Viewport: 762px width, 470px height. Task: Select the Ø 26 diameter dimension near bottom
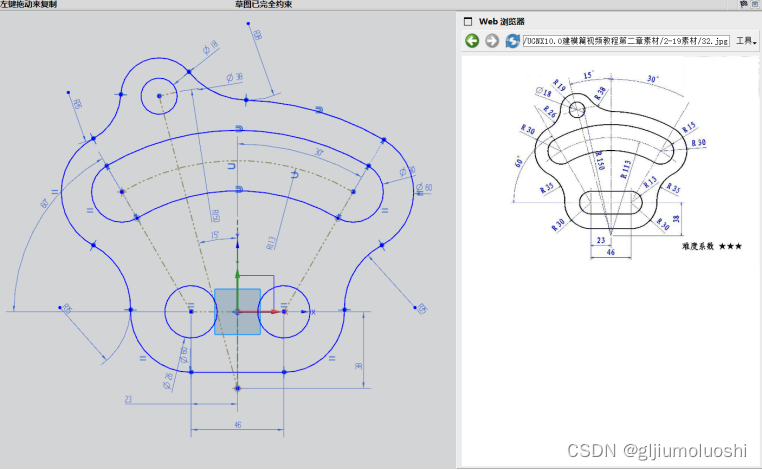tap(168, 382)
